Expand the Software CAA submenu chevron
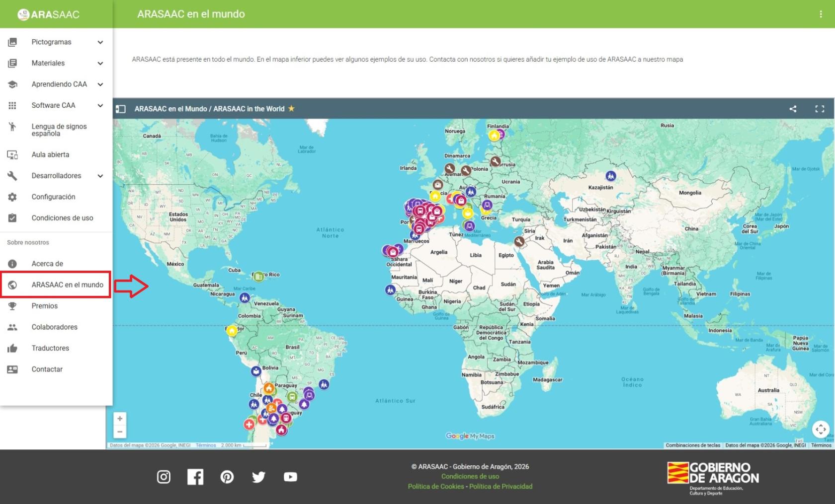835x504 pixels. click(100, 105)
